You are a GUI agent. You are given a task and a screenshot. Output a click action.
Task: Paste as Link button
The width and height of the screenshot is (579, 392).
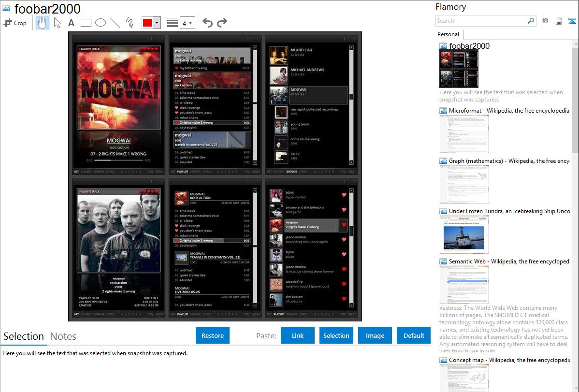point(298,335)
